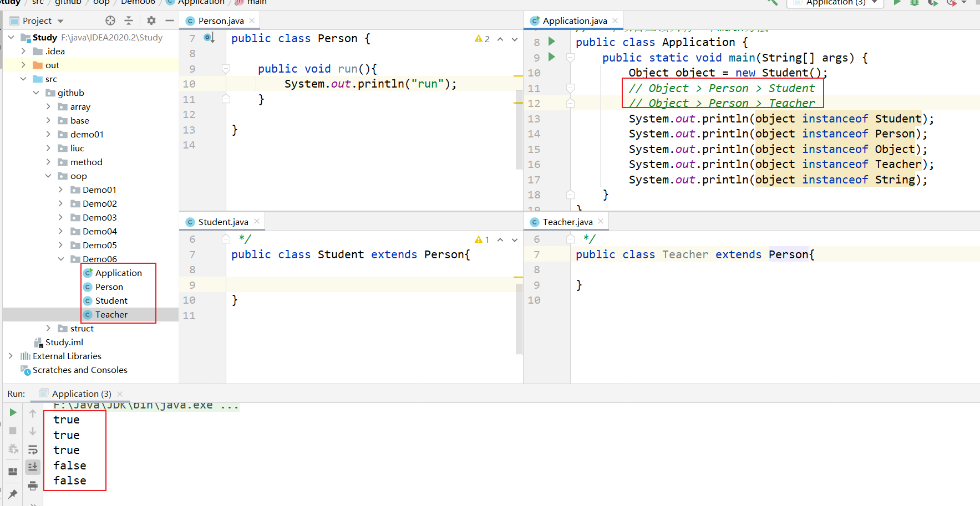Click the warning indicator in Person.java editor

[x=481, y=39]
